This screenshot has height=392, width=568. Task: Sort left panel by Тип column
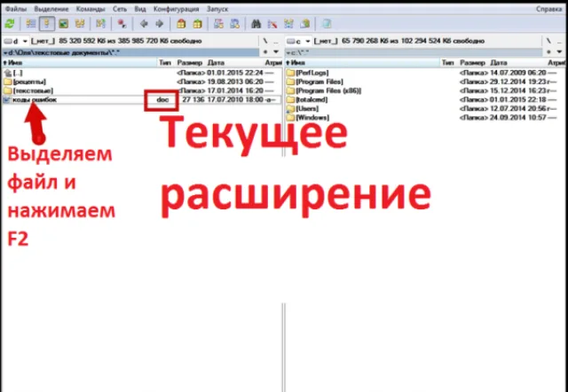165,63
